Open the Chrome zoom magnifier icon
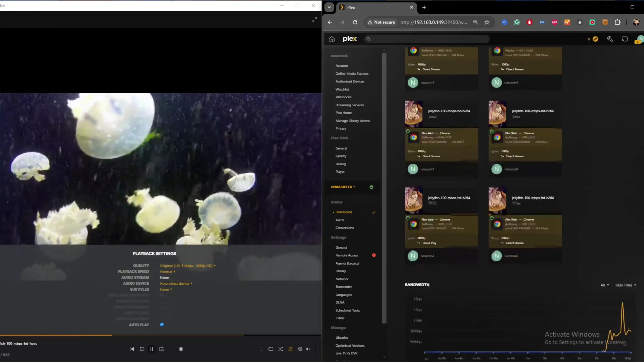Image resolution: width=644 pixels, height=362 pixels. point(475,22)
